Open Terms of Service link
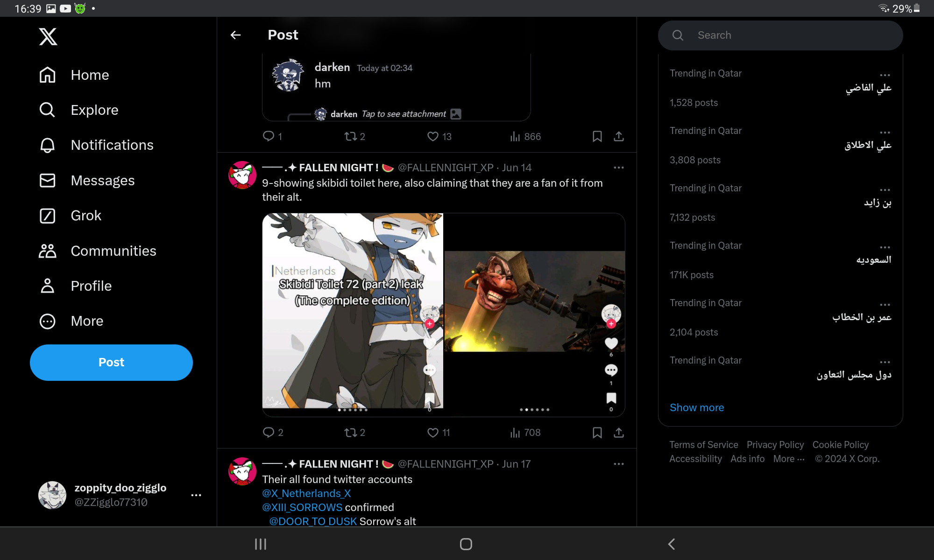The width and height of the screenshot is (934, 560). point(704,445)
